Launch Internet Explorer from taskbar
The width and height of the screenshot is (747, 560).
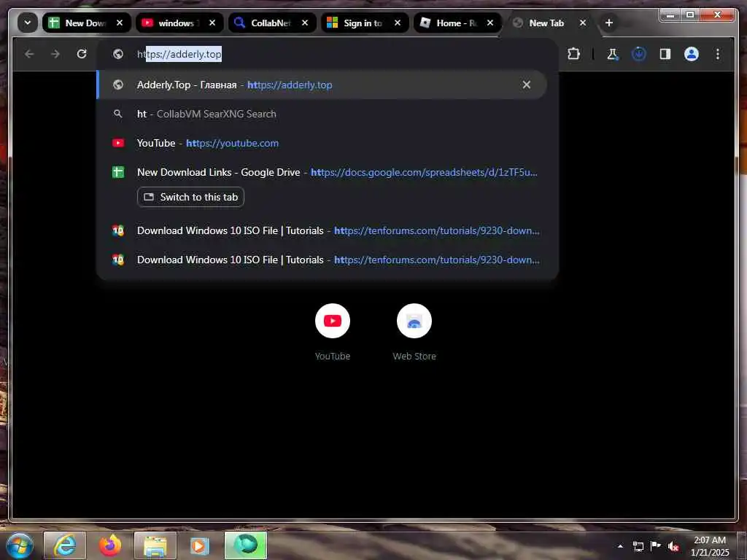(x=65, y=545)
